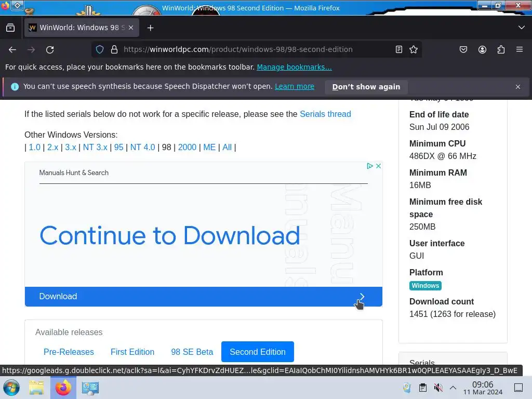
Task: Open extensions puzzle icon
Action: [x=501, y=49]
